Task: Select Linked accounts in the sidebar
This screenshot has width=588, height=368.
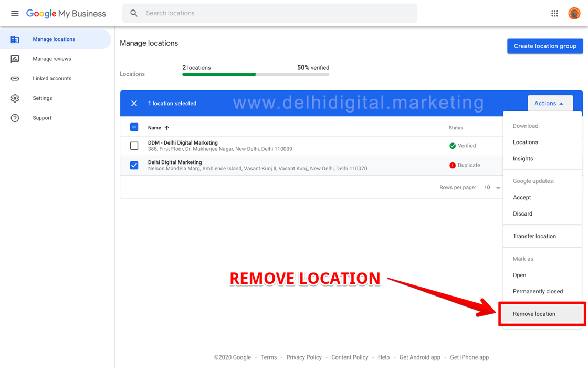Action: 15,78
